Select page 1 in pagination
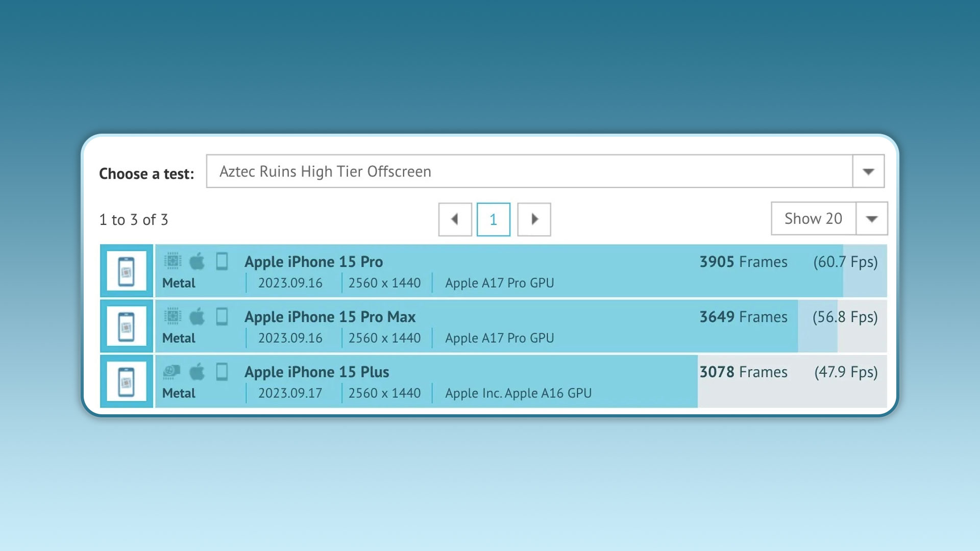The width and height of the screenshot is (980, 551). pos(493,219)
